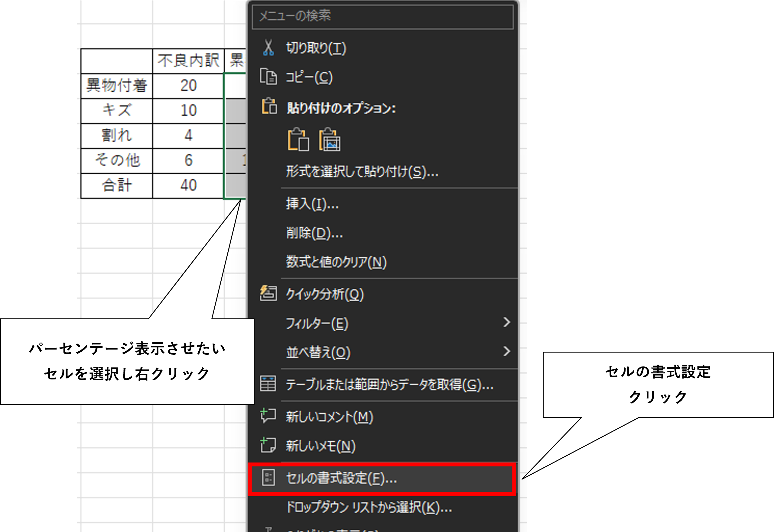Expand the 並べ替え submenu arrow
774x532 pixels.
506,351
